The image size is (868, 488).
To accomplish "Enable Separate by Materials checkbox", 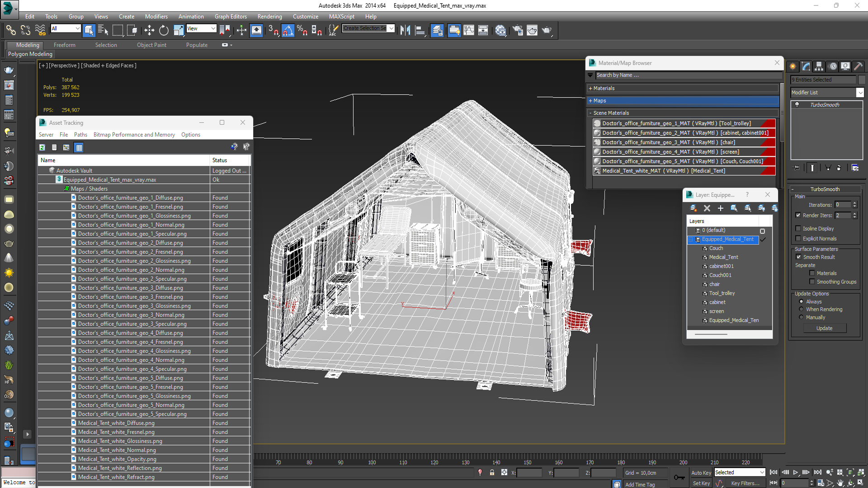I will coord(812,273).
